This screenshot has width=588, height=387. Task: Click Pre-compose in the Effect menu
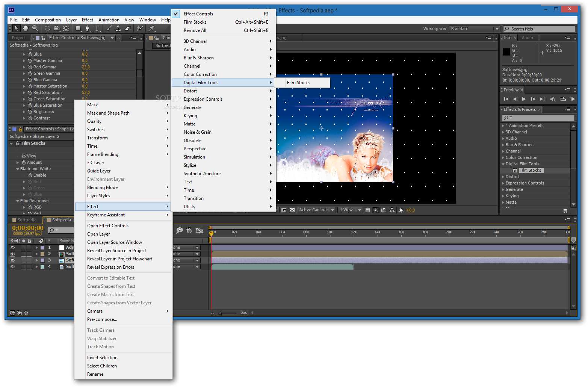point(102,319)
